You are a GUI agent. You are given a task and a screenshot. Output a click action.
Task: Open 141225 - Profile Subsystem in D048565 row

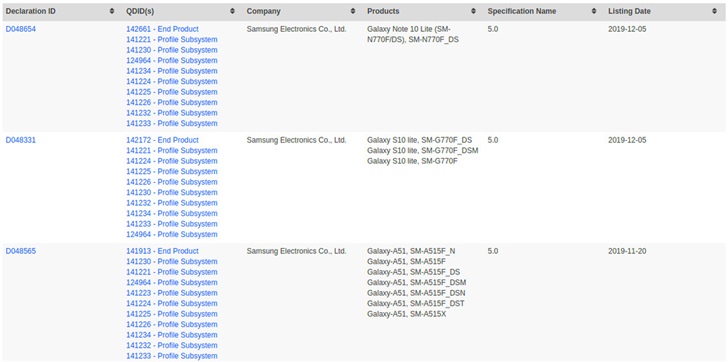[172, 314]
